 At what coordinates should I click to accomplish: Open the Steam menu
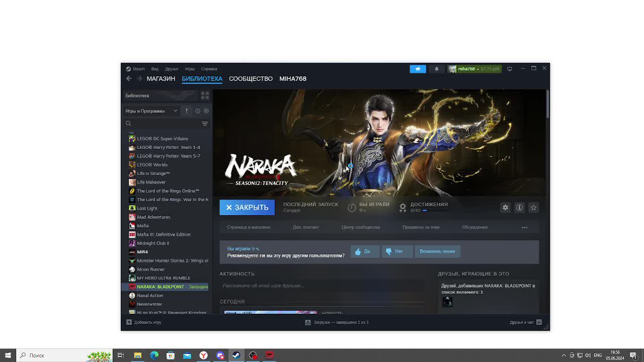(138, 69)
